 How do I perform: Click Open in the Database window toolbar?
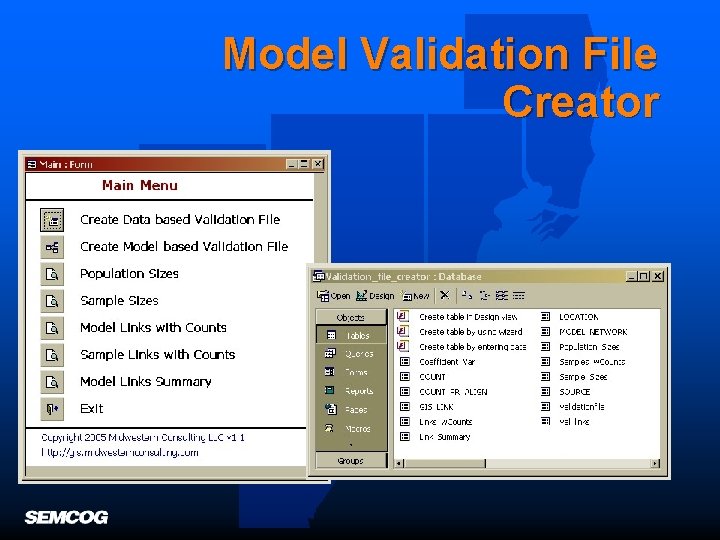(x=334, y=296)
